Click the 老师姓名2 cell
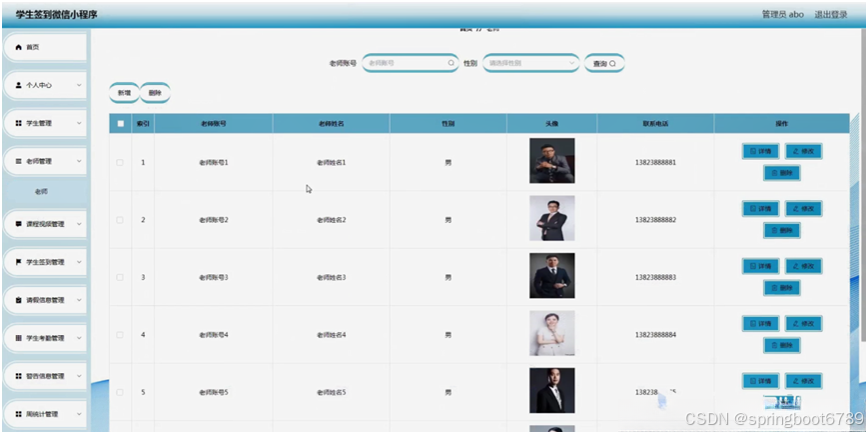The image size is (868, 434). (331, 220)
